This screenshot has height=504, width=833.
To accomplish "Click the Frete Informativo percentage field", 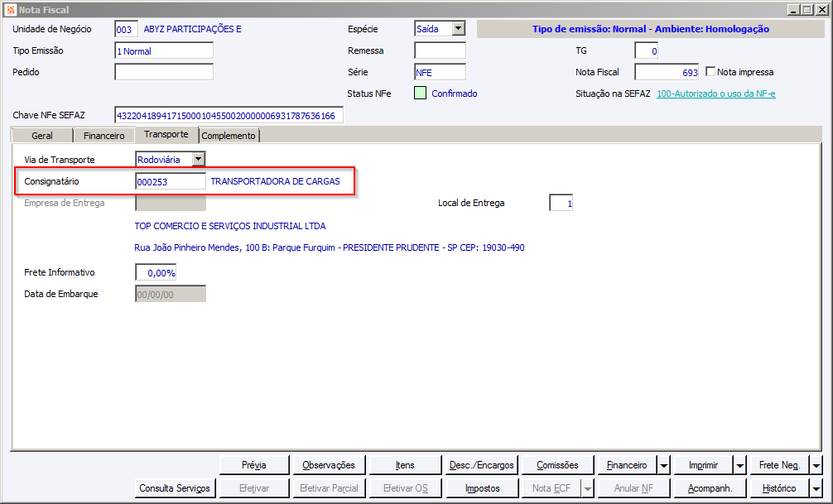I will [156, 272].
